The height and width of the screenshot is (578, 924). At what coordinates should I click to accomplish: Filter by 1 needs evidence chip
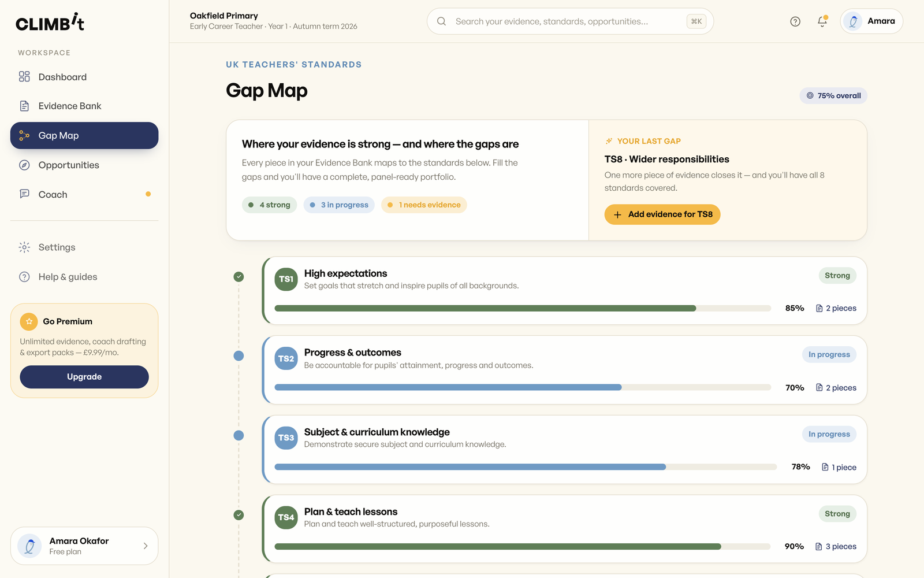(x=424, y=205)
